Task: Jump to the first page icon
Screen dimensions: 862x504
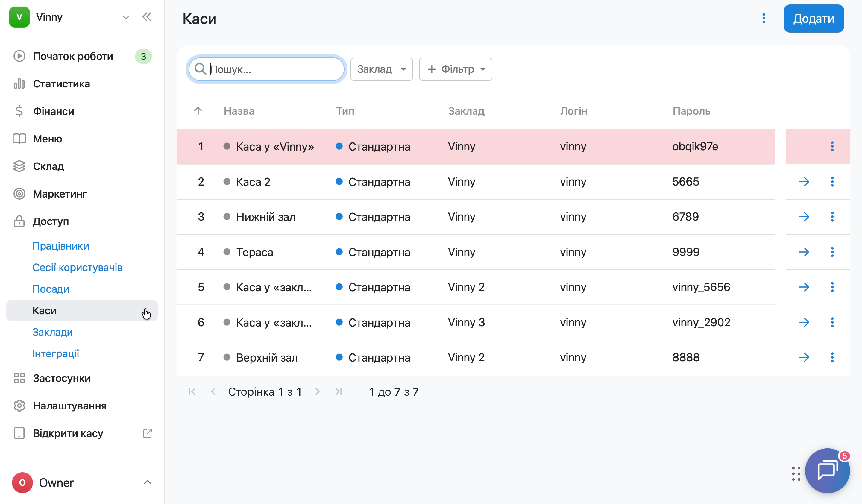Action: tap(192, 391)
